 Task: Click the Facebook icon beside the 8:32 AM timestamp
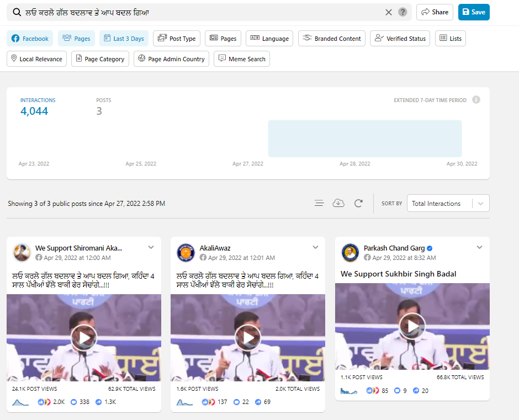pyautogui.click(x=367, y=258)
